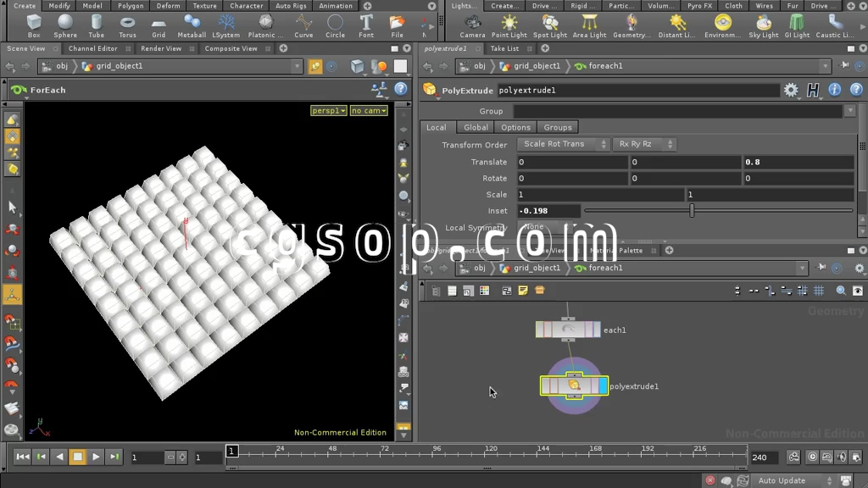Open PolyExtrude help with the H icon
This screenshot has height=488, width=868.
pyautogui.click(x=813, y=90)
